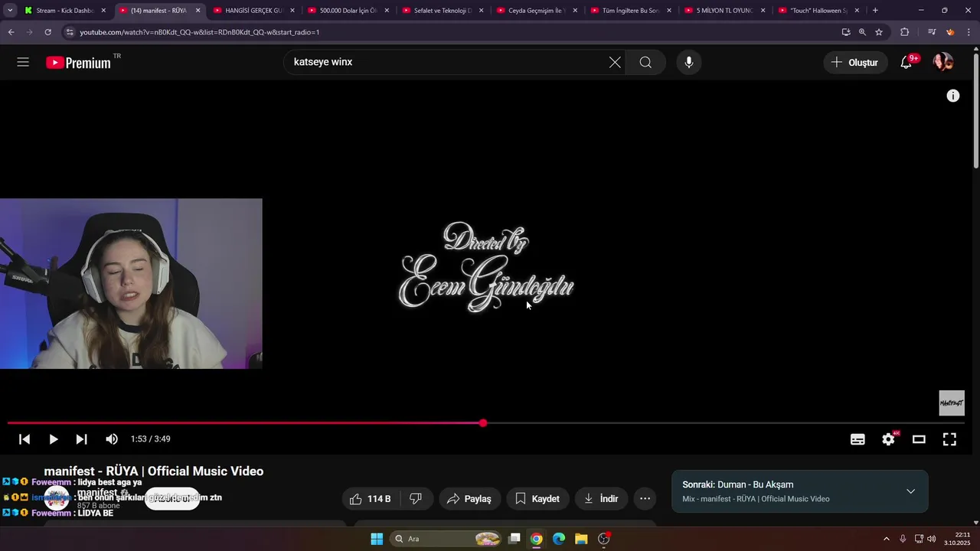Open the Windows Start menu
980x551 pixels.
point(377,539)
